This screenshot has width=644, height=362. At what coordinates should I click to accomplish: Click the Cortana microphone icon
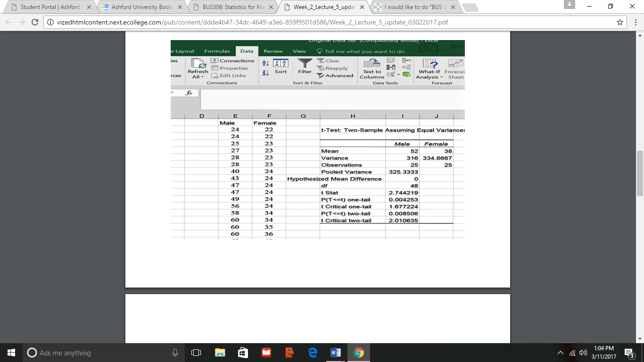point(175,353)
